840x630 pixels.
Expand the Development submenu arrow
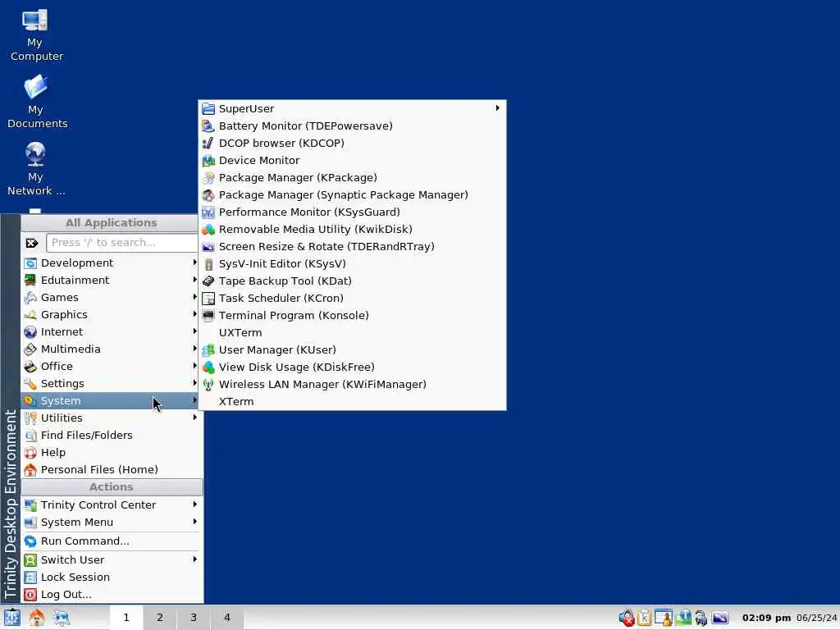click(194, 262)
